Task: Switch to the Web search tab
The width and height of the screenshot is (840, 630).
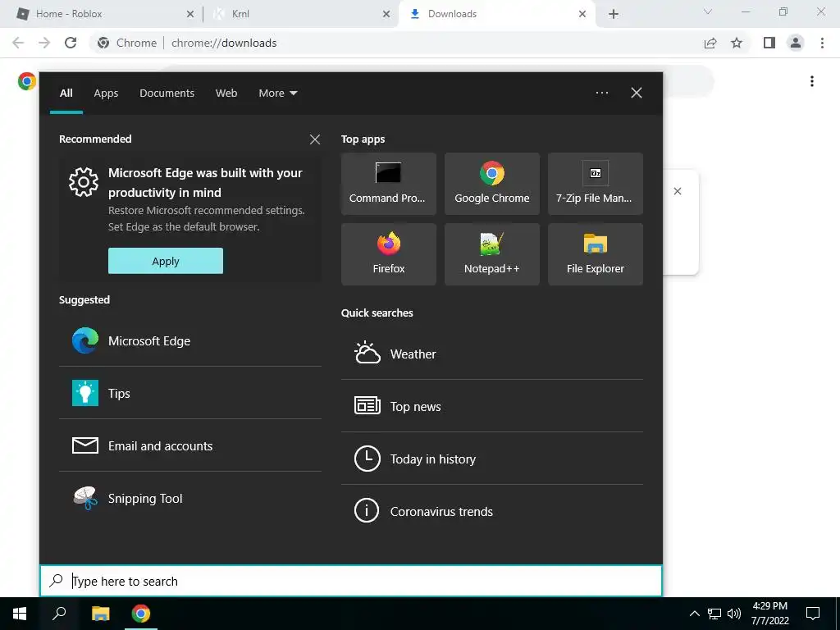Action: click(226, 94)
